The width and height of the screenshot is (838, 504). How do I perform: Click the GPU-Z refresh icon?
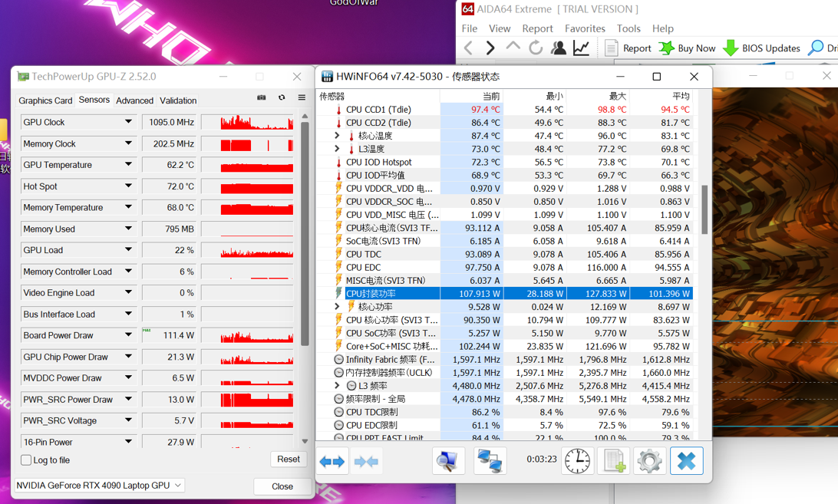[282, 98]
